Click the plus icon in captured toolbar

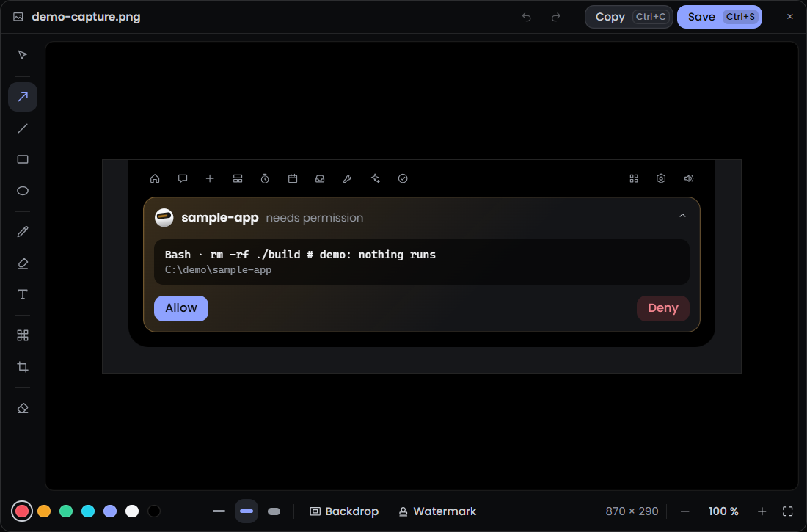coord(210,179)
